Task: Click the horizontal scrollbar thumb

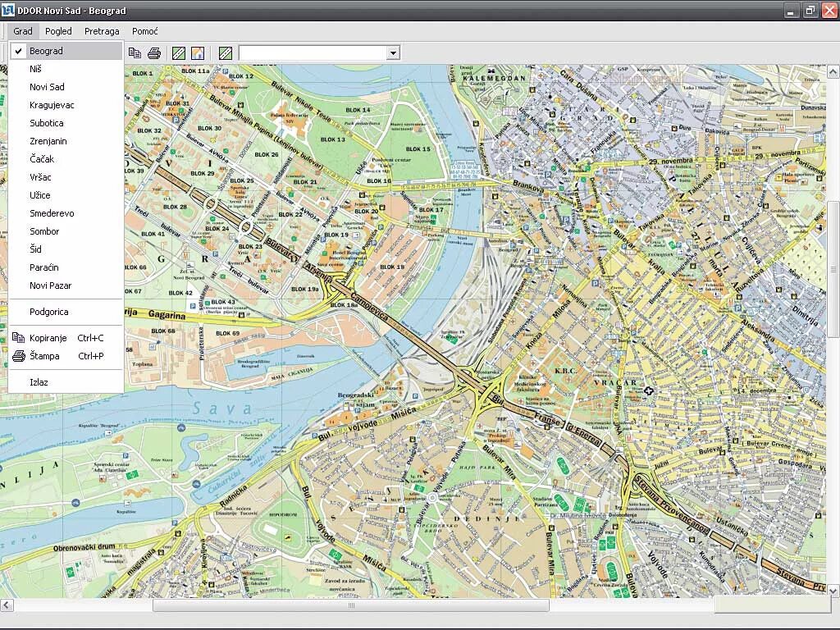Action: tap(351, 605)
